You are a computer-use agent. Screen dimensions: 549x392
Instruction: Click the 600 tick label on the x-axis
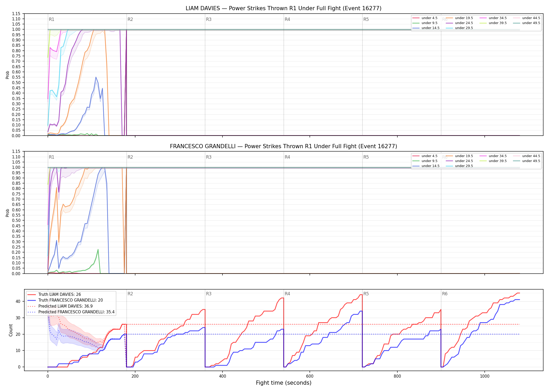(310, 376)
